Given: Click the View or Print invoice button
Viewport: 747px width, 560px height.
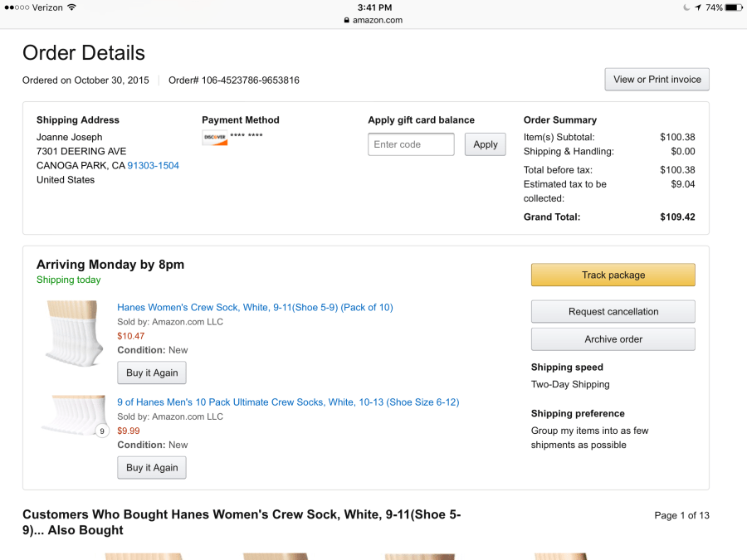Looking at the screenshot, I should pyautogui.click(x=657, y=80).
